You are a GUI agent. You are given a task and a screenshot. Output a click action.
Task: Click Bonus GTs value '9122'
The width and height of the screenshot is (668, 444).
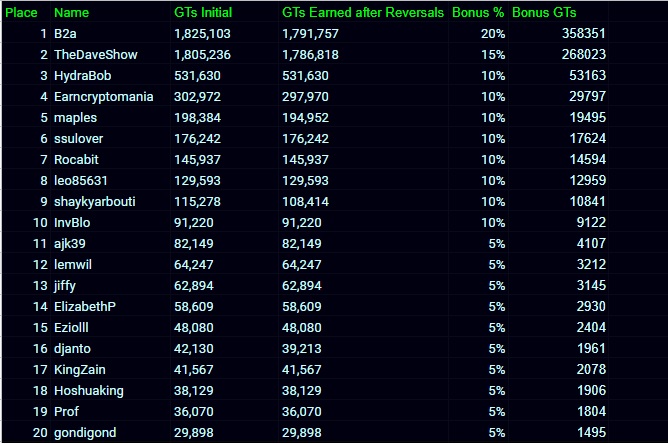click(x=591, y=222)
